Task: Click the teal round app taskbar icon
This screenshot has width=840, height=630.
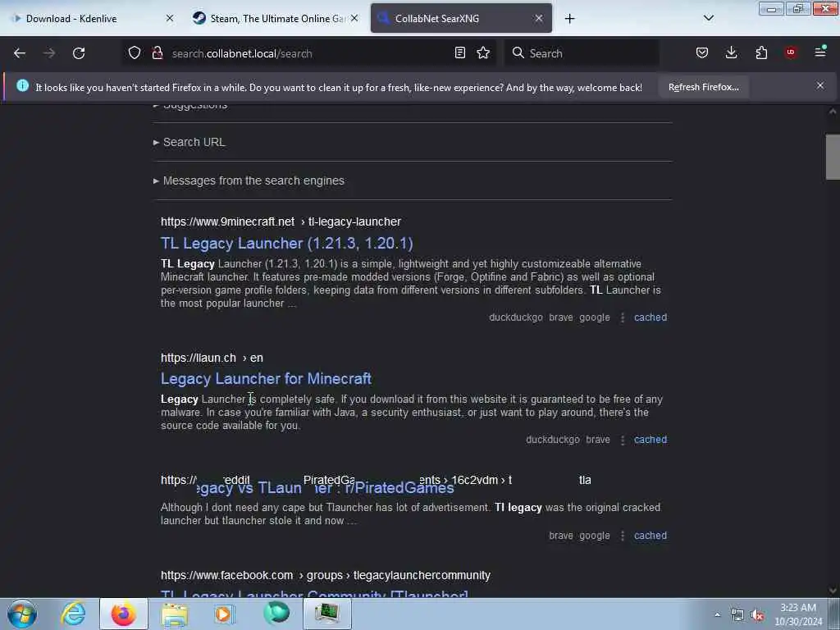Action: pos(276,614)
